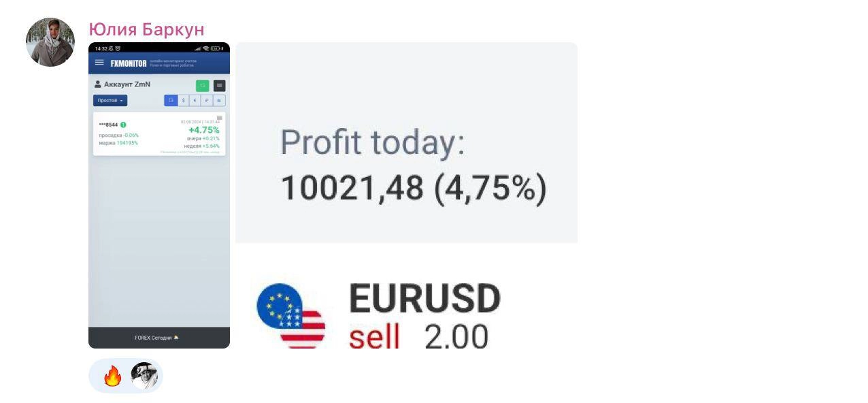Click the EURUSD flag pair icon
The height and width of the screenshot is (403, 868).
click(290, 315)
